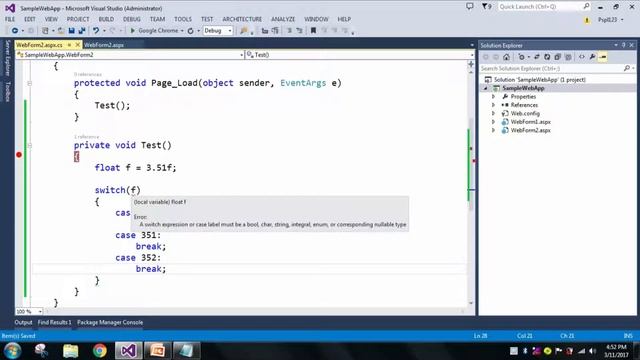Close the WebForm2.aspx.cs tab
The image size is (640, 360).
[x=78, y=45]
